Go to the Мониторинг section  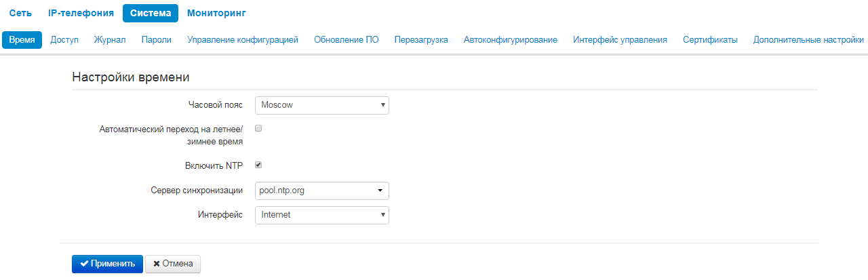click(x=216, y=13)
